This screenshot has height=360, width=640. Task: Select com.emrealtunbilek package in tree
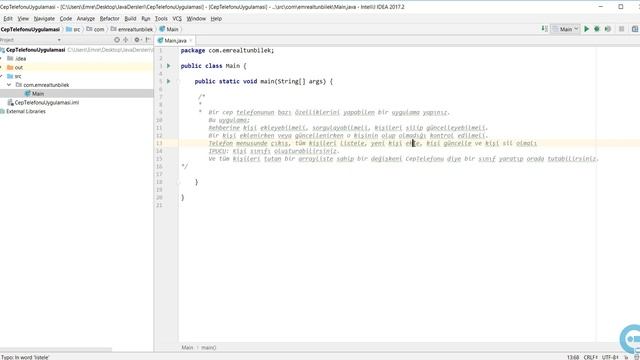click(46, 85)
